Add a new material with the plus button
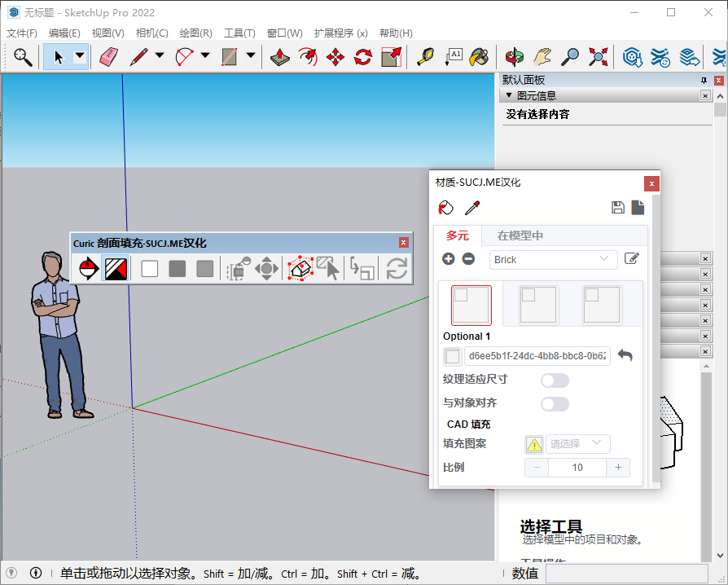Screen dimensions: 728x585 point(448,258)
